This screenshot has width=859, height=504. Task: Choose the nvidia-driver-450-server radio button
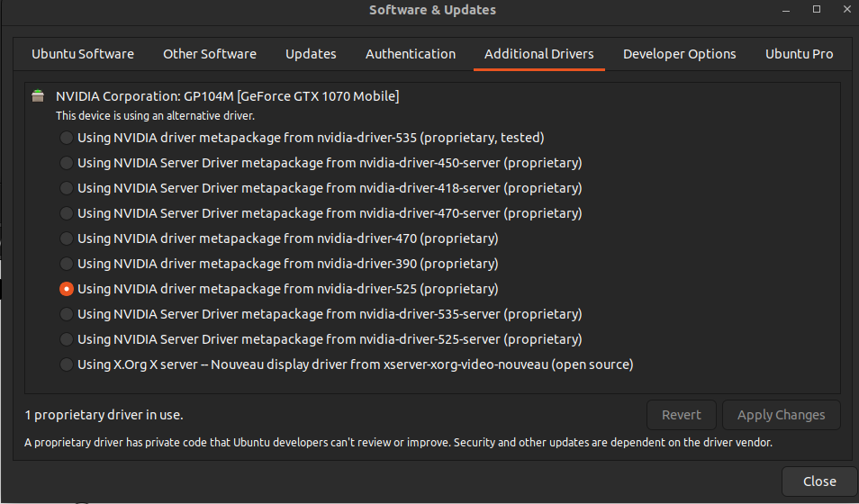[67, 163]
